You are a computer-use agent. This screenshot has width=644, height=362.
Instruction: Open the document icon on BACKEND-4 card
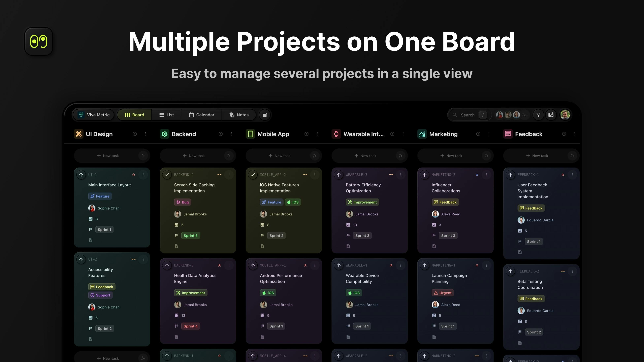click(176, 246)
